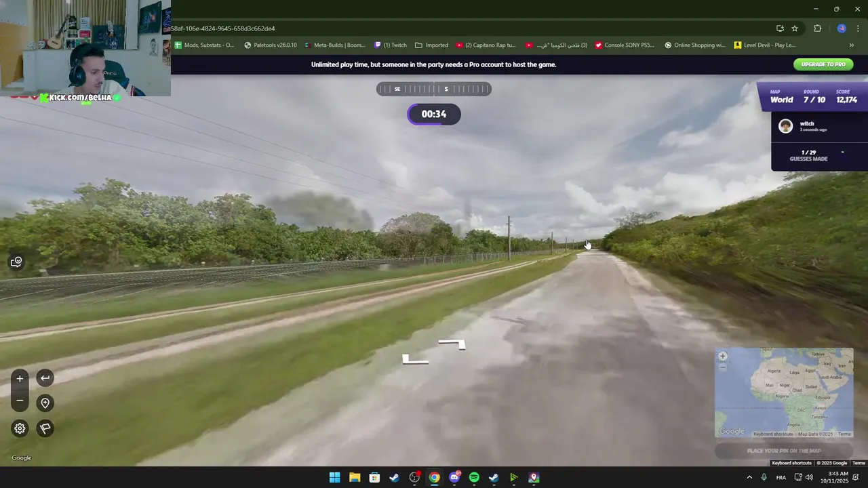Open the game settings gear
This screenshot has width=868, height=488.
[x=20, y=428]
